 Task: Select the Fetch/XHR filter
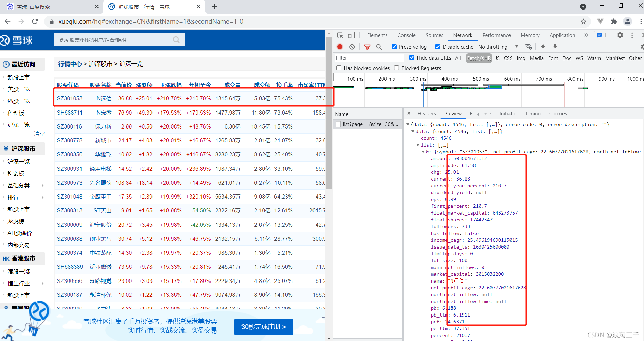point(479,58)
